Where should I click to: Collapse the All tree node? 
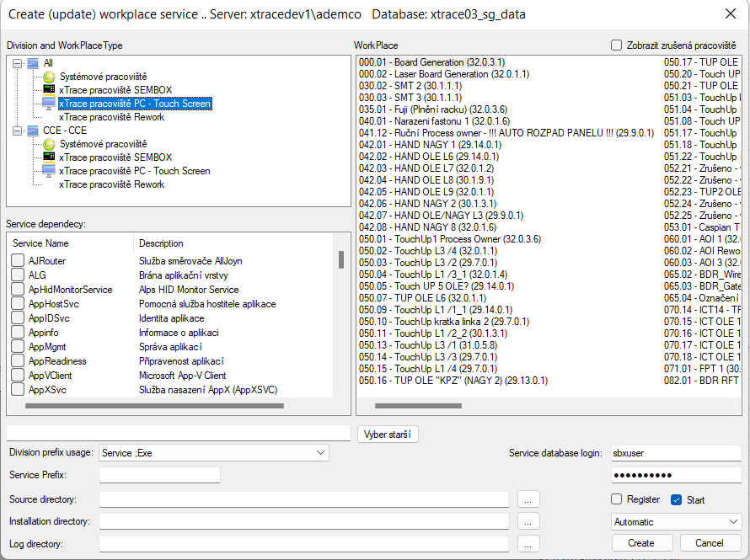pos(18,63)
